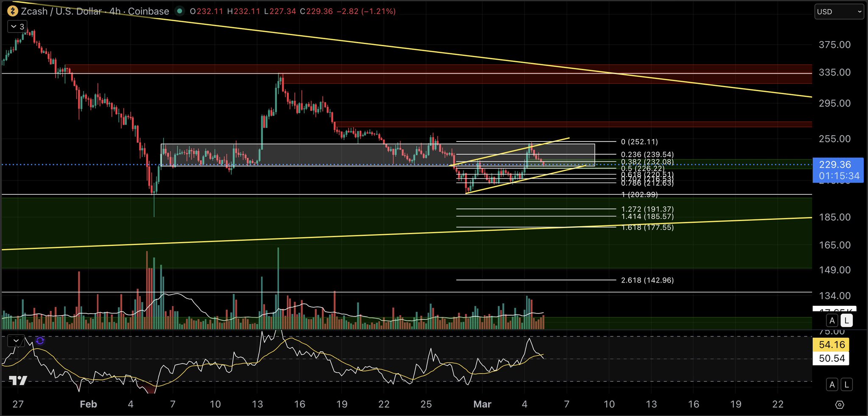Click the close price value C229.36
The image size is (868, 416).
click(316, 11)
